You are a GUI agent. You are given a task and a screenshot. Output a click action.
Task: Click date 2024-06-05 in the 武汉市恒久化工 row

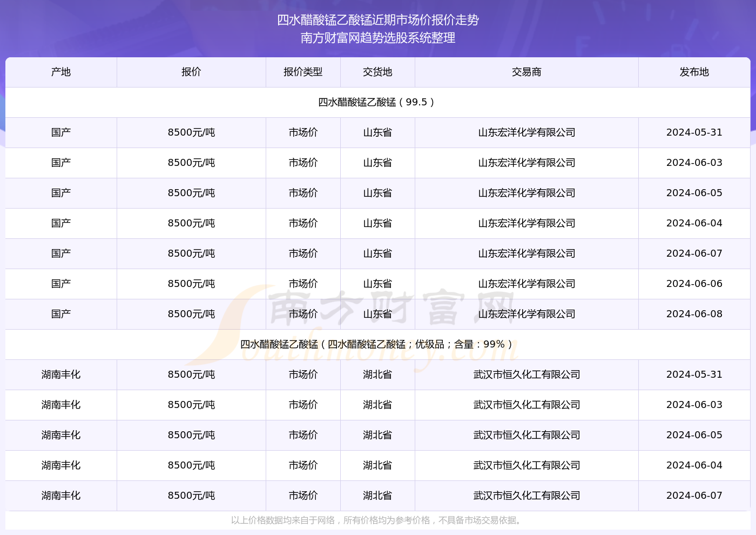click(x=694, y=435)
